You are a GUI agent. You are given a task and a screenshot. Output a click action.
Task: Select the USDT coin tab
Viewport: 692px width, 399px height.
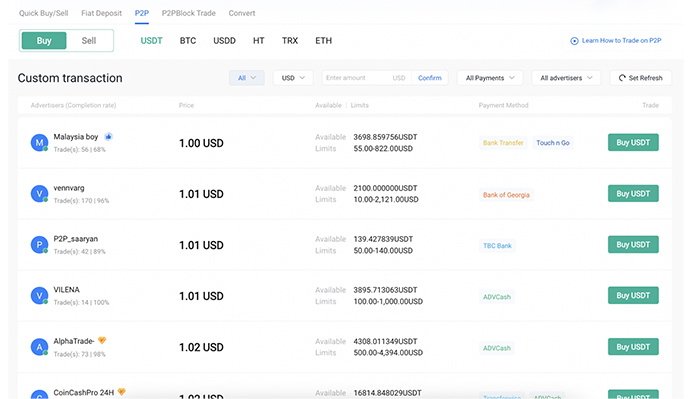(x=151, y=41)
